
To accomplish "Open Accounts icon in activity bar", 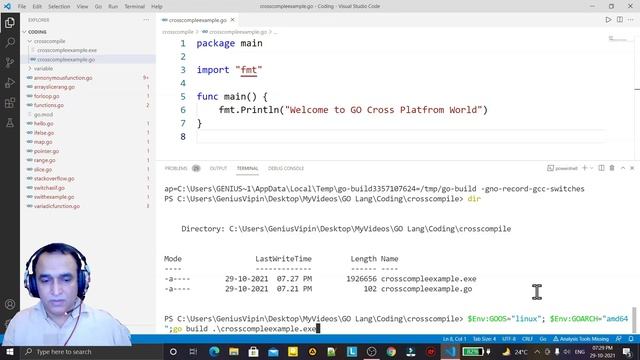I will [10, 304].
